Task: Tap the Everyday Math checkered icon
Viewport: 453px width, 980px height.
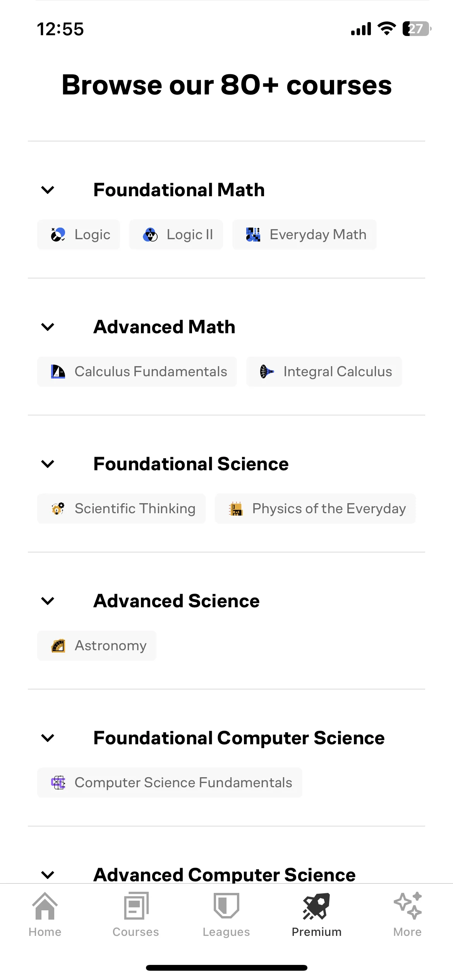Action: point(253,235)
